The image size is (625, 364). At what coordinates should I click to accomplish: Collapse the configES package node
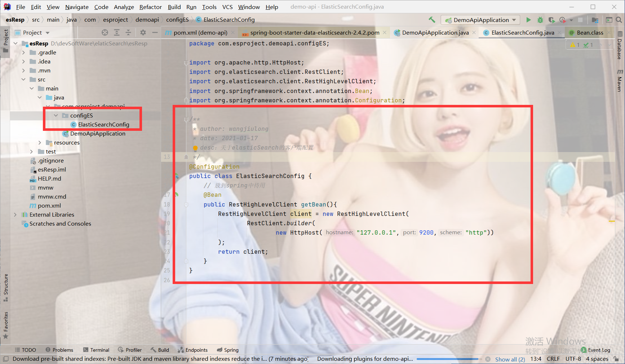[x=56, y=115]
